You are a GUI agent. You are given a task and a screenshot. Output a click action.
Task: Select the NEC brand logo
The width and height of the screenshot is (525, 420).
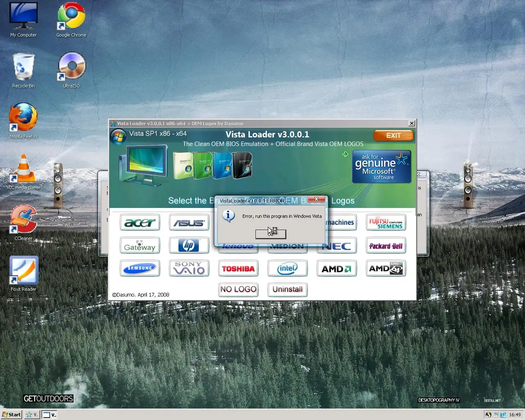pyautogui.click(x=337, y=246)
